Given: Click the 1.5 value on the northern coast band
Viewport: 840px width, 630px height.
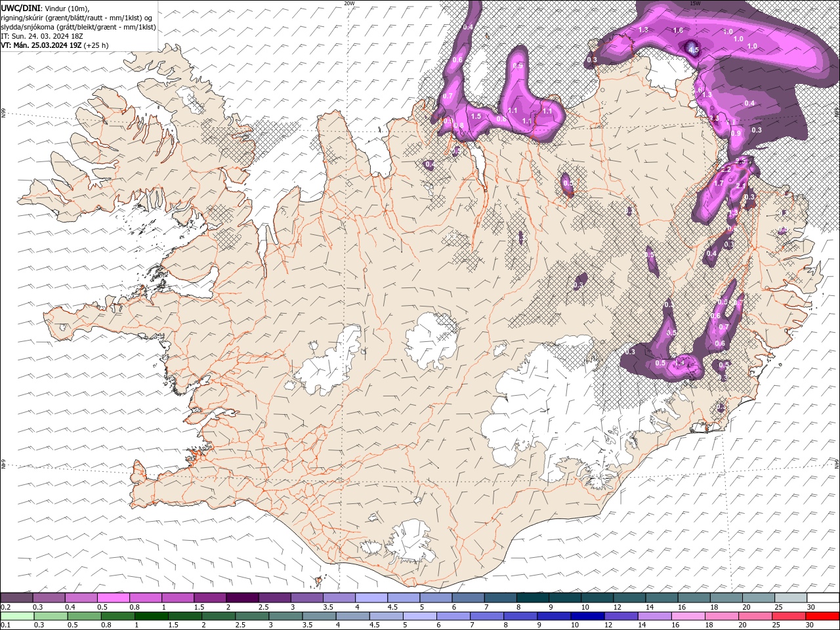Looking at the screenshot, I should coord(476,116).
